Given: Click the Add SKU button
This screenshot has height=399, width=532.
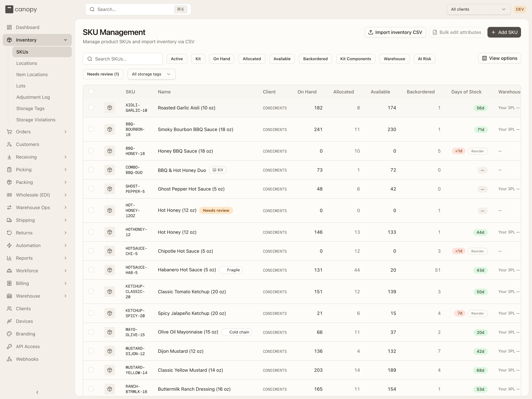Looking at the screenshot, I should 504,32.
